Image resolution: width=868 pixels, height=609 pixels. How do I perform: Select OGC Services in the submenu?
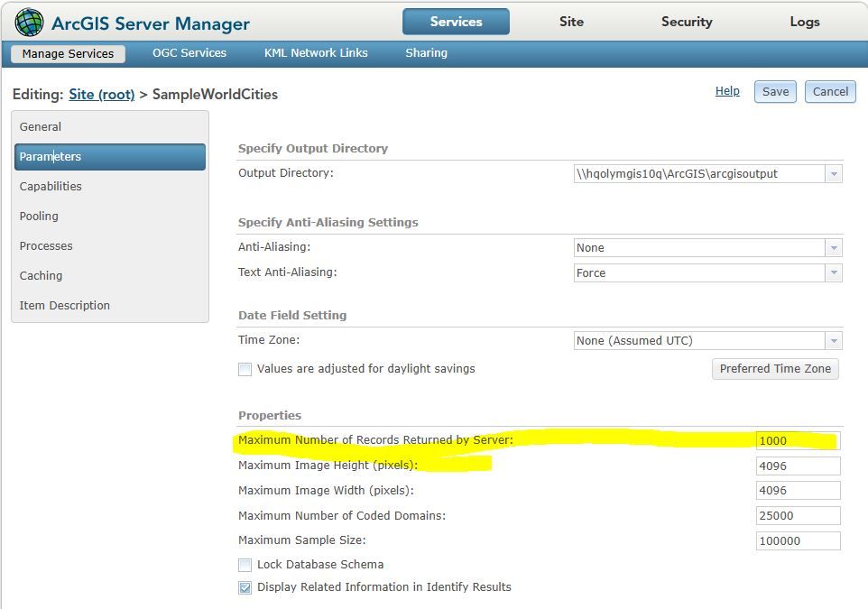[x=189, y=53]
